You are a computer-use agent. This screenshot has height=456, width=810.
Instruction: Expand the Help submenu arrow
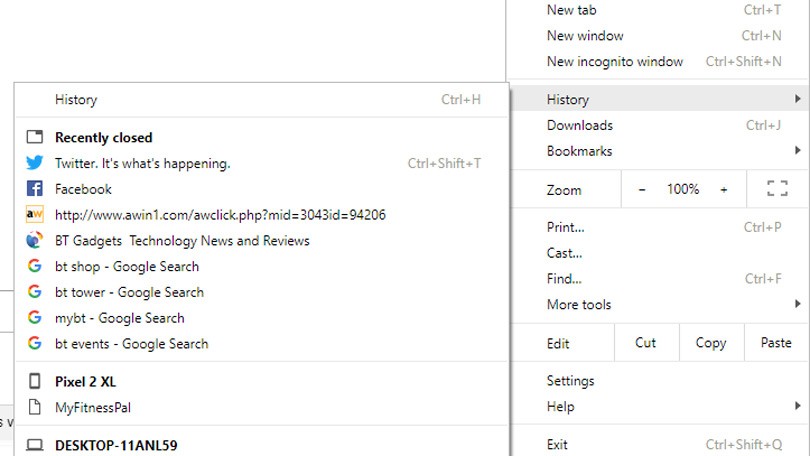(x=797, y=406)
